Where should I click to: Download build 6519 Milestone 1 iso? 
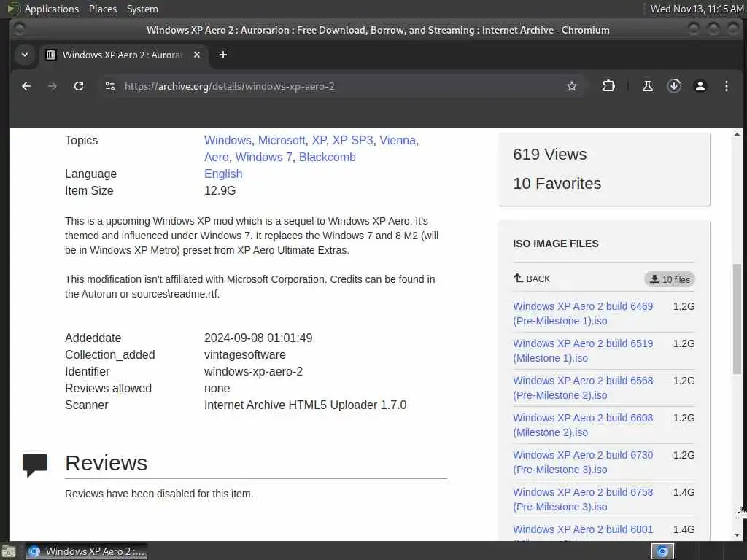click(583, 351)
